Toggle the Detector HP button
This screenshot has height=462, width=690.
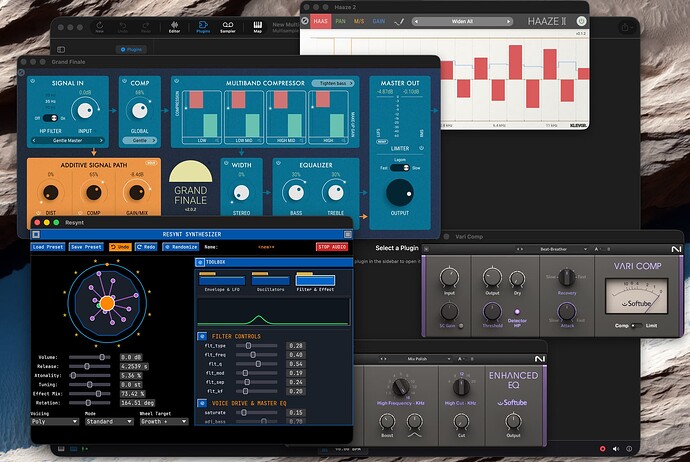(x=517, y=312)
